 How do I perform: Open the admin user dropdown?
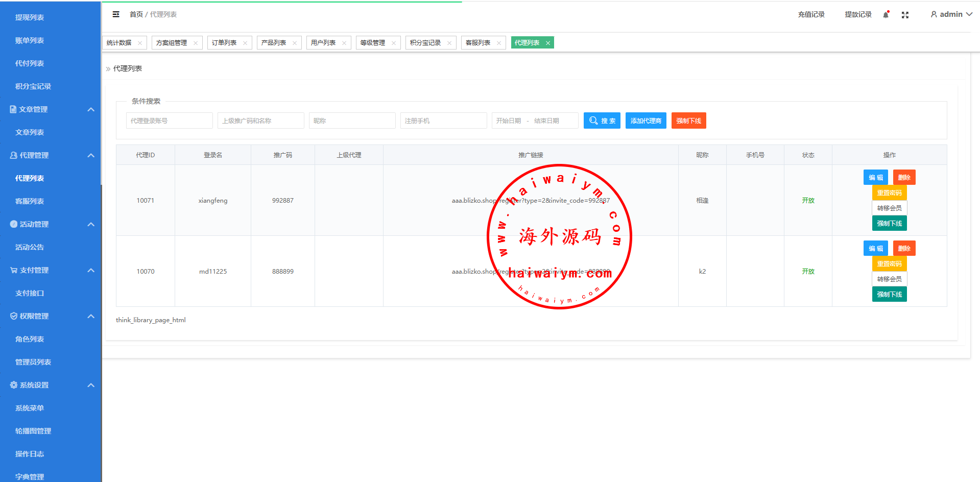point(951,14)
